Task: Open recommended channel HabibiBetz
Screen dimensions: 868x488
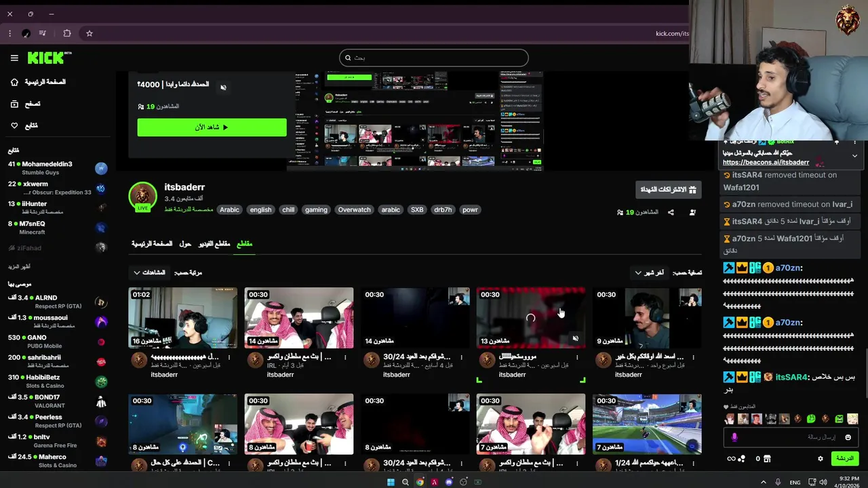Action: 58,381
